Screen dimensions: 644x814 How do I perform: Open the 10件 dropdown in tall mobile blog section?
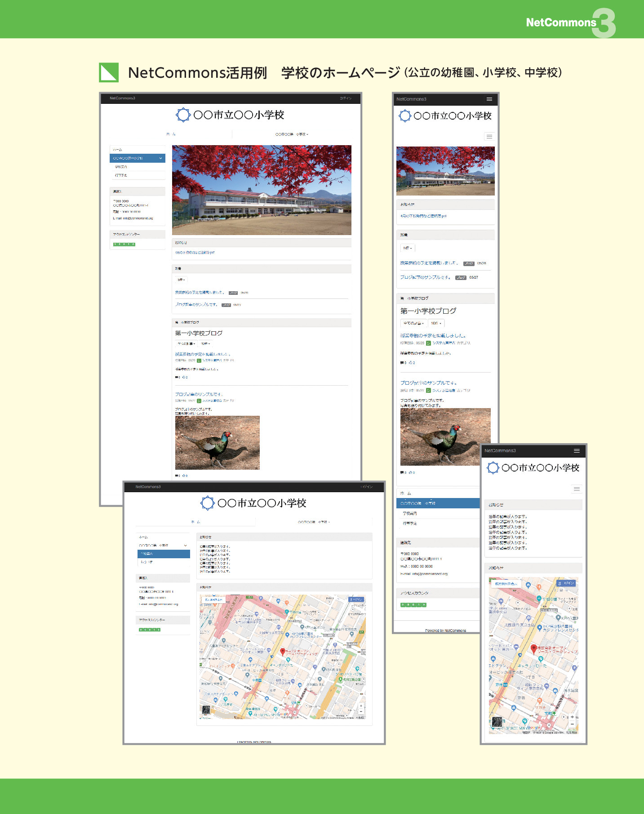(x=436, y=323)
